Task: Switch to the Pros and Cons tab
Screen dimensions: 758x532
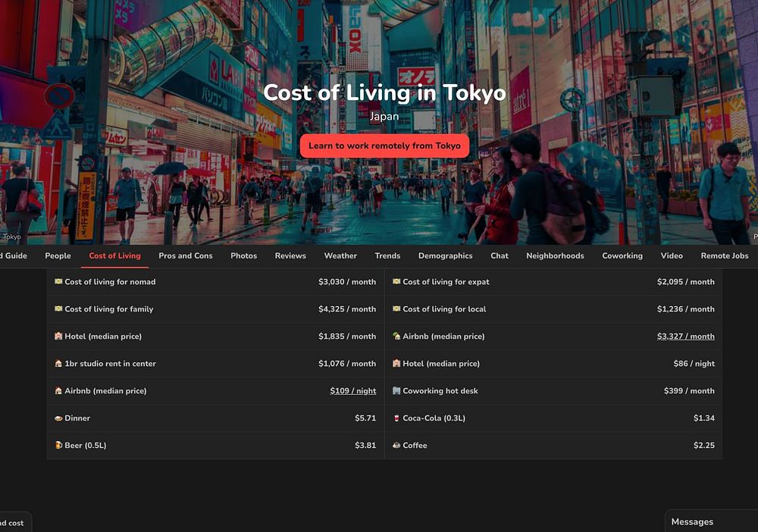Action: 186,255
